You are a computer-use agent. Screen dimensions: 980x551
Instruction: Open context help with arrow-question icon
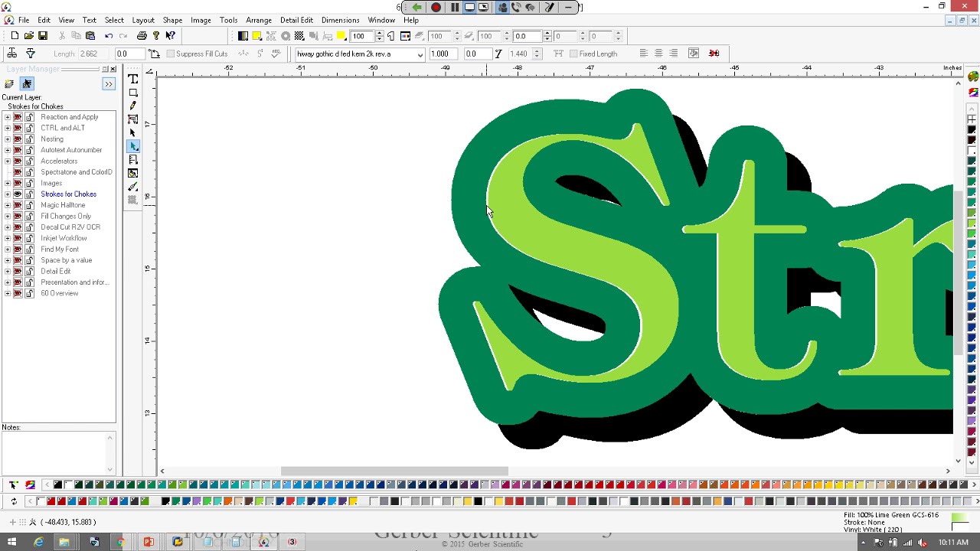[170, 36]
